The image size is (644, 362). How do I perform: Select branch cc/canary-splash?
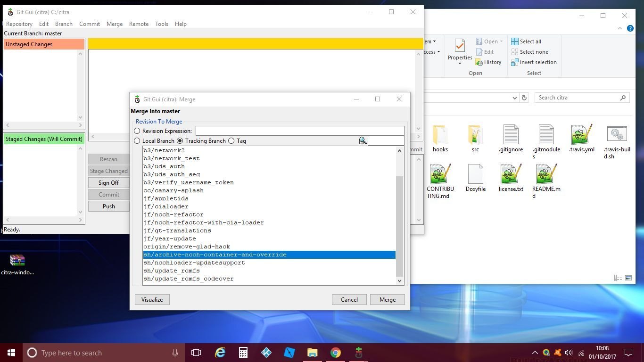point(269,190)
